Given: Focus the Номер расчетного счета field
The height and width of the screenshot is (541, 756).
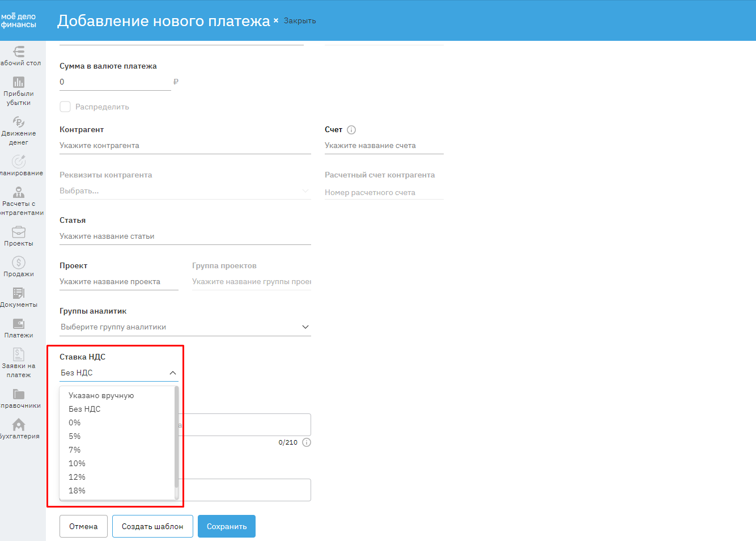Looking at the screenshot, I should [384, 193].
